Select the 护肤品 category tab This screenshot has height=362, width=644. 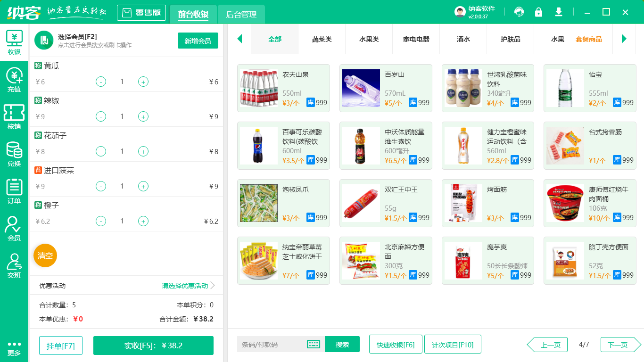click(511, 39)
